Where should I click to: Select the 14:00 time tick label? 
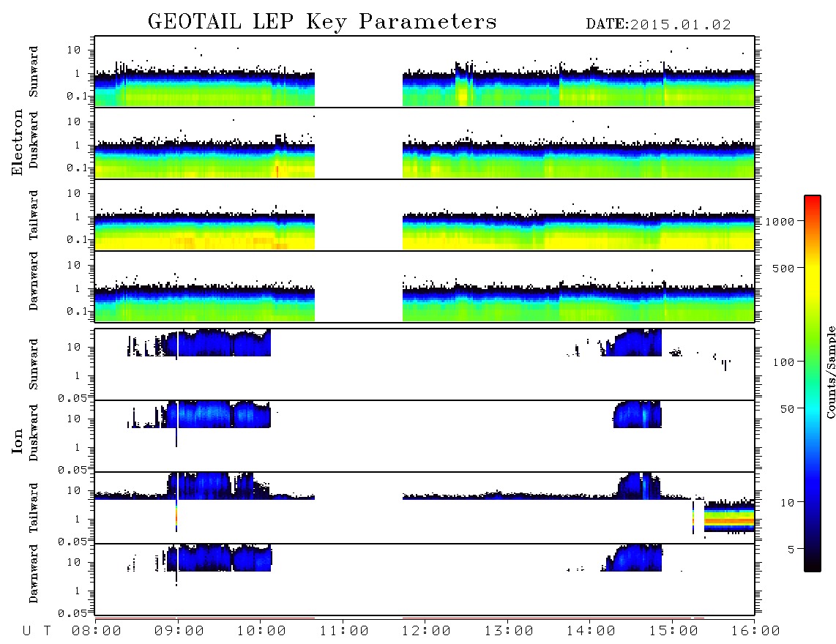coord(591,631)
